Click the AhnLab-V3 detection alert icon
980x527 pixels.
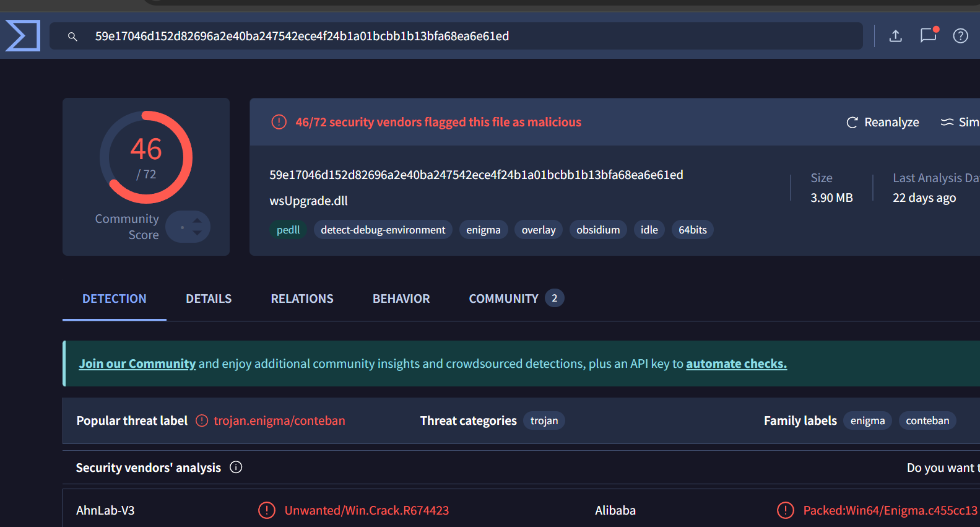pyautogui.click(x=267, y=510)
